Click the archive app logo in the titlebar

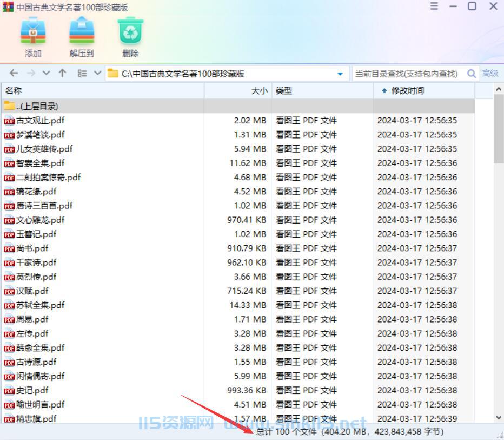coord(7,6)
